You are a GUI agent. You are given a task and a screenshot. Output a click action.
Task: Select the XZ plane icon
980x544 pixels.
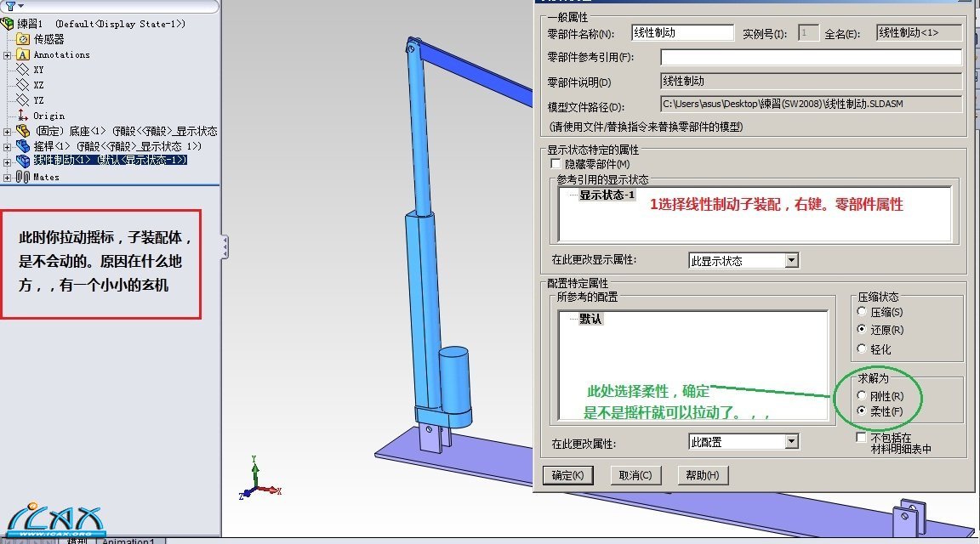click(x=22, y=84)
